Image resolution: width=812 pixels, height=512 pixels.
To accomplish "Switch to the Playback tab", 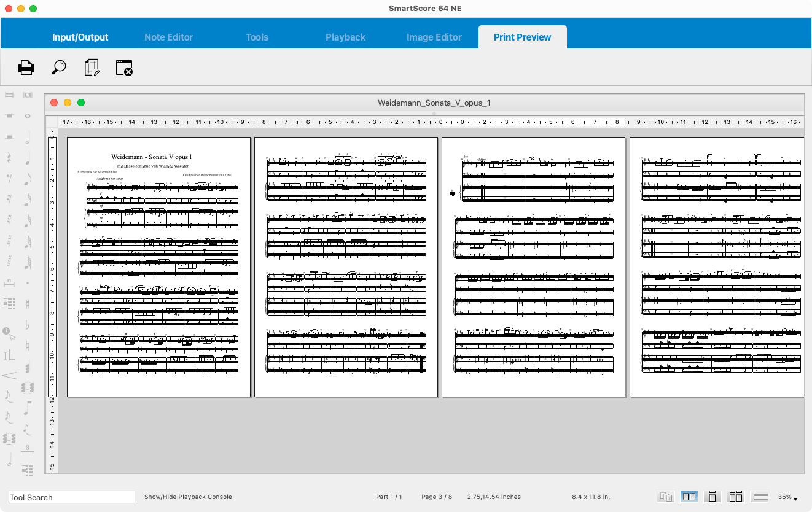I will point(346,37).
